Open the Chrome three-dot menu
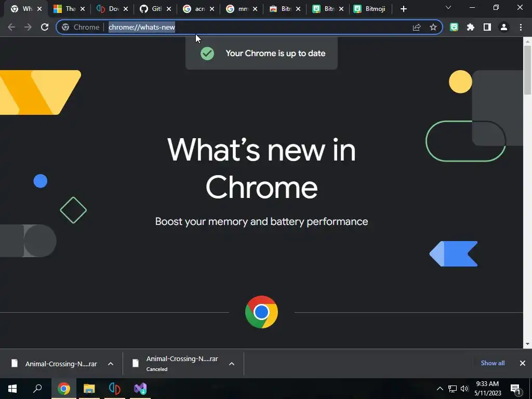This screenshot has height=399, width=532. coord(521,27)
